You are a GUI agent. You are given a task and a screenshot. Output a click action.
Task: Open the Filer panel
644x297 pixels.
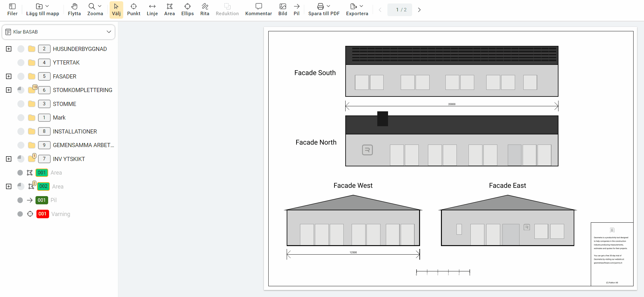pos(12,10)
